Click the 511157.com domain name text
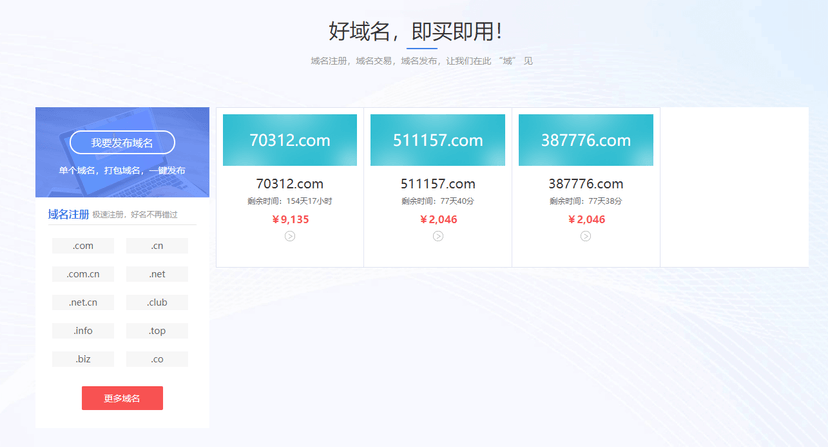 pyautogui.click(x=438, y=184)
